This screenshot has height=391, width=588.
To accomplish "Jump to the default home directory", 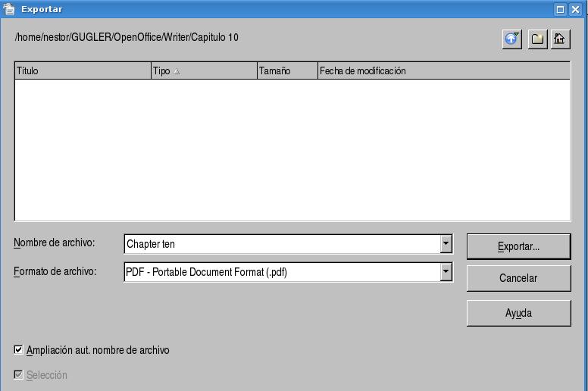I will [561, 39].
